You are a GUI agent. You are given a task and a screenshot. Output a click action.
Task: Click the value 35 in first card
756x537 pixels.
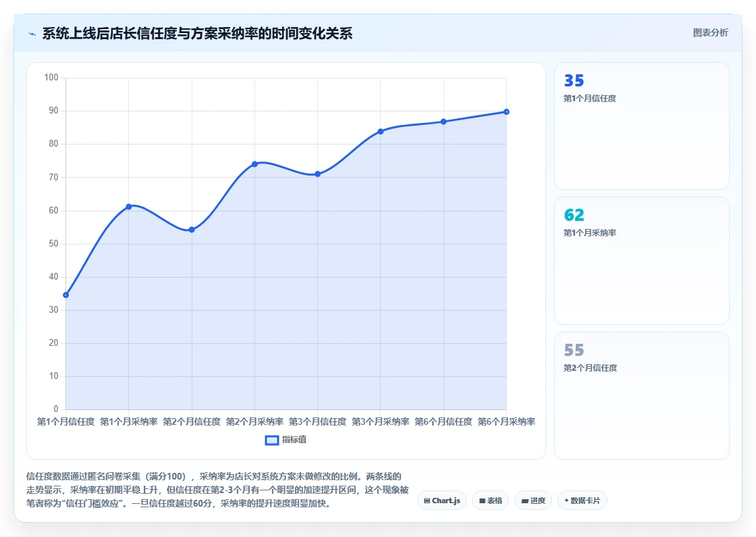pyautogui.click(x=574, y=80)
